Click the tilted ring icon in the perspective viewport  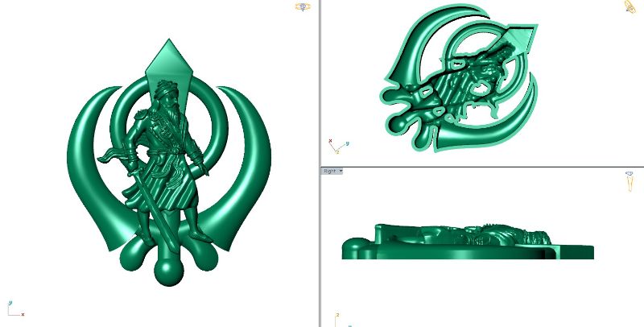point(631,7)
